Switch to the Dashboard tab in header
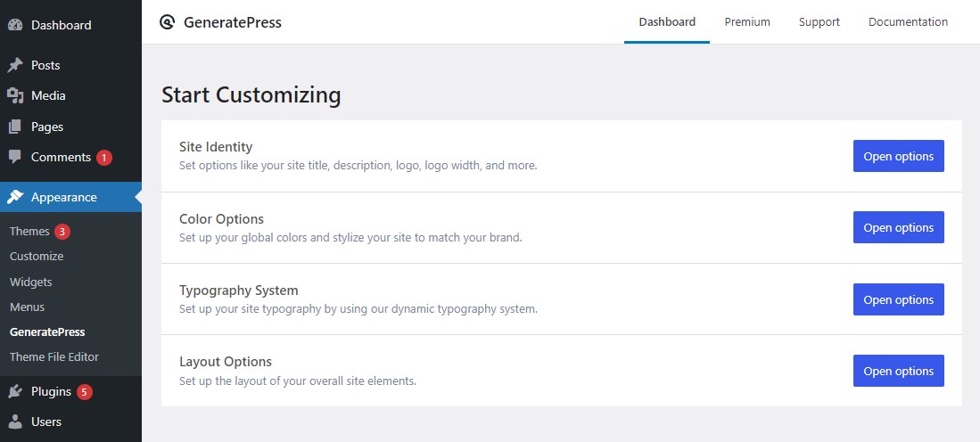Screen dimensions: 980x442 (x=667, y=22)
